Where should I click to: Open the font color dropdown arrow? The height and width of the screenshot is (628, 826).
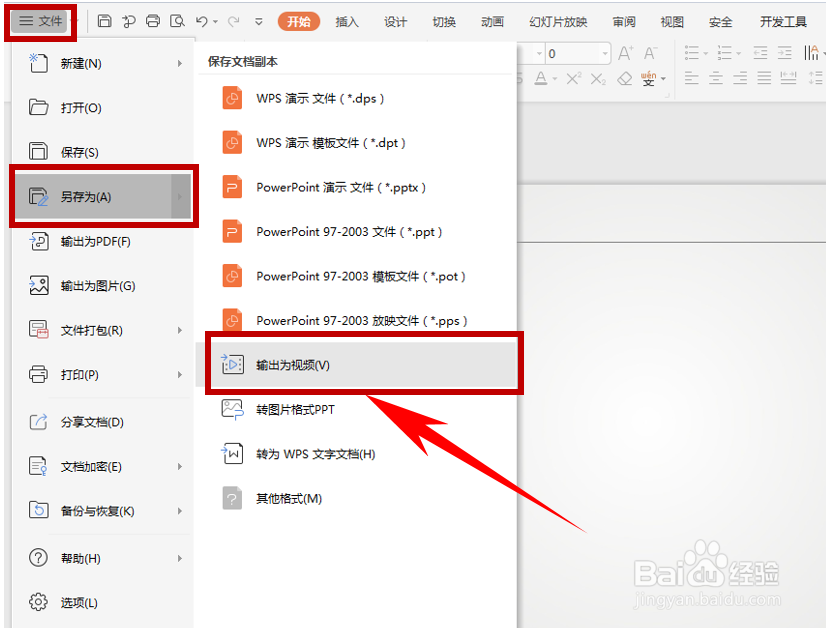click(x=554, y=78)
